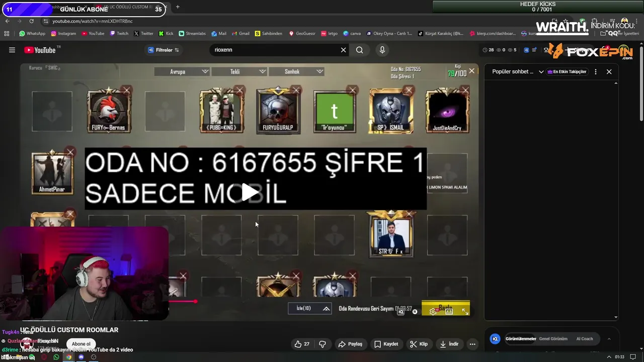Viewport: 644px width, 362px height.
Task: Share the video with Paylaş
Action: click(x=350, y=344)
